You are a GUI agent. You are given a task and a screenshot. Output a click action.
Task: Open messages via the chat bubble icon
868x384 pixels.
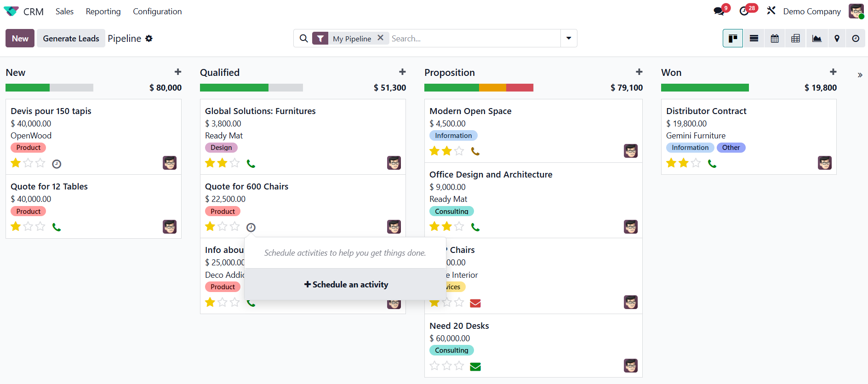tap(718, 10)
